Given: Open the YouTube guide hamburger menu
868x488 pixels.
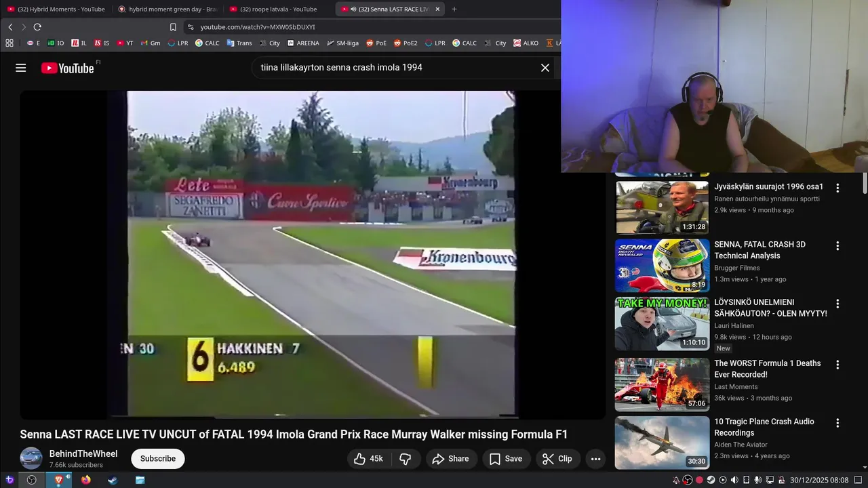Looking at the screenshot, I should [20, 68].
